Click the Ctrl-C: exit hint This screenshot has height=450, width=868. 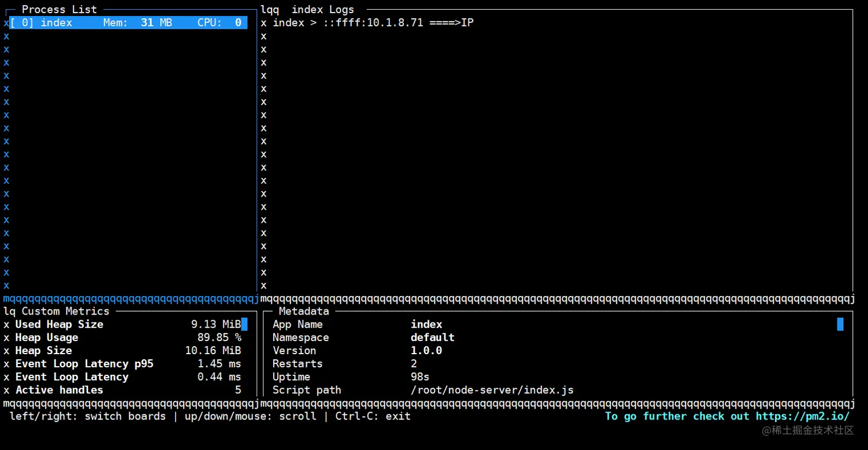(x=373, y=417)
